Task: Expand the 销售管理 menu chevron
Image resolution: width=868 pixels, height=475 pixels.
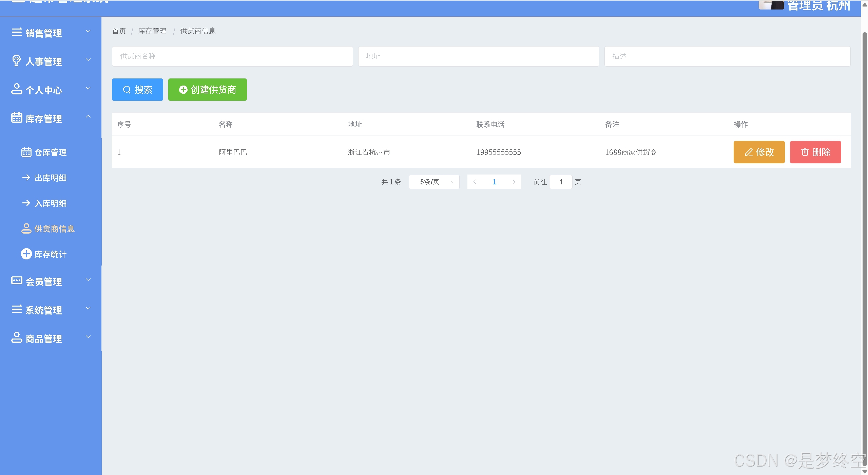Action: pos(88,31)
